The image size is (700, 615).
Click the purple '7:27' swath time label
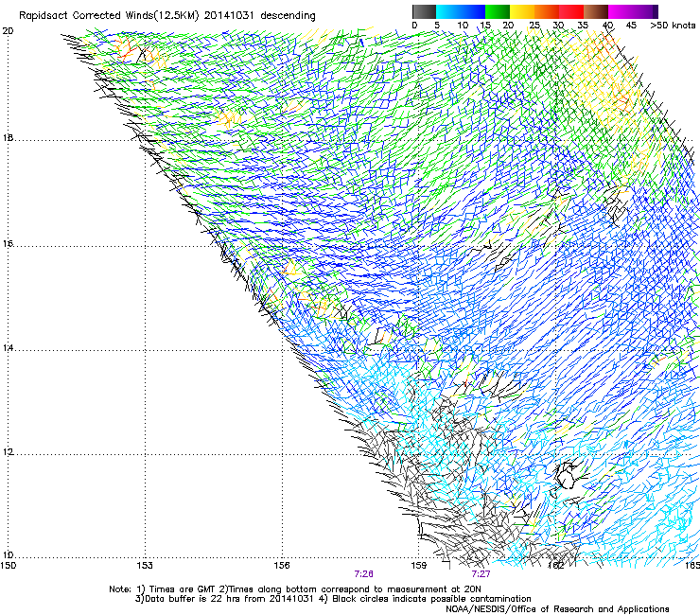(x=481, y=574)
